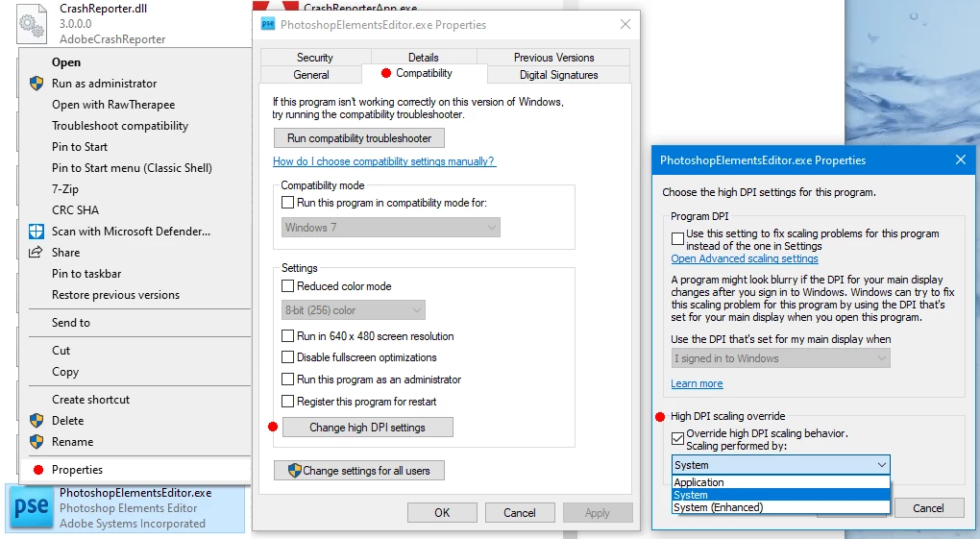Click the Share arrow icon in context menu

click(x=37, y=252)
